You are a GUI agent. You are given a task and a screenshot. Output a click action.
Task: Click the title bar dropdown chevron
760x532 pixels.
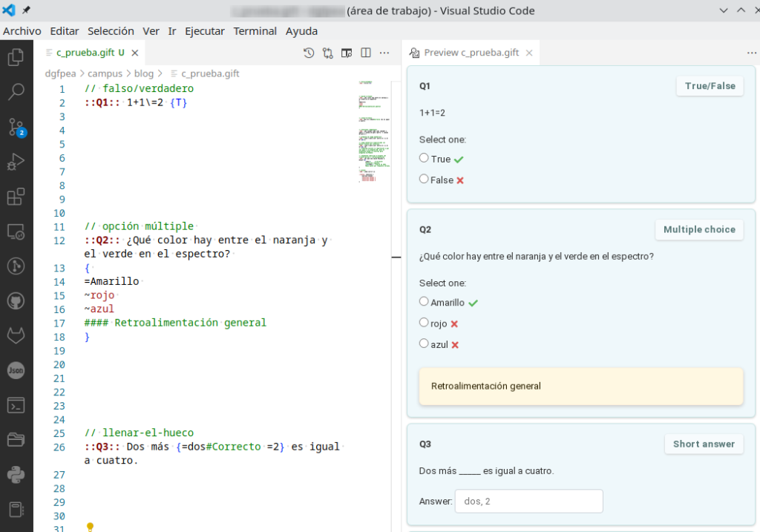pyautogui.click(x=723, y=10)
